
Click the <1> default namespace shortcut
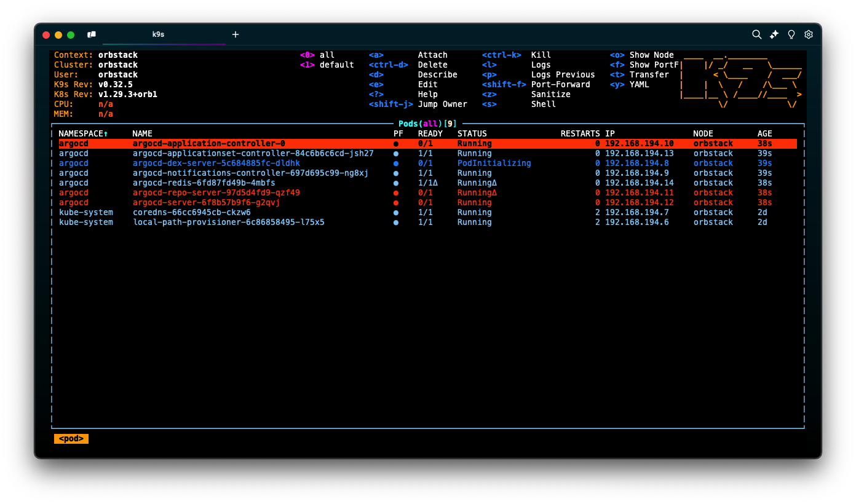point(327,65)
